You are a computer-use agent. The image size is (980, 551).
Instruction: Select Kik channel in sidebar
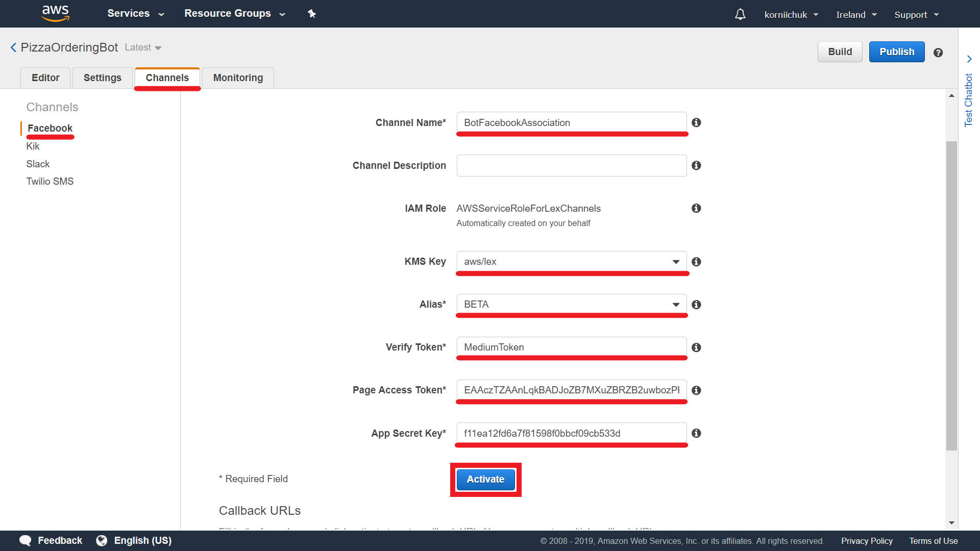click(33, 146)
